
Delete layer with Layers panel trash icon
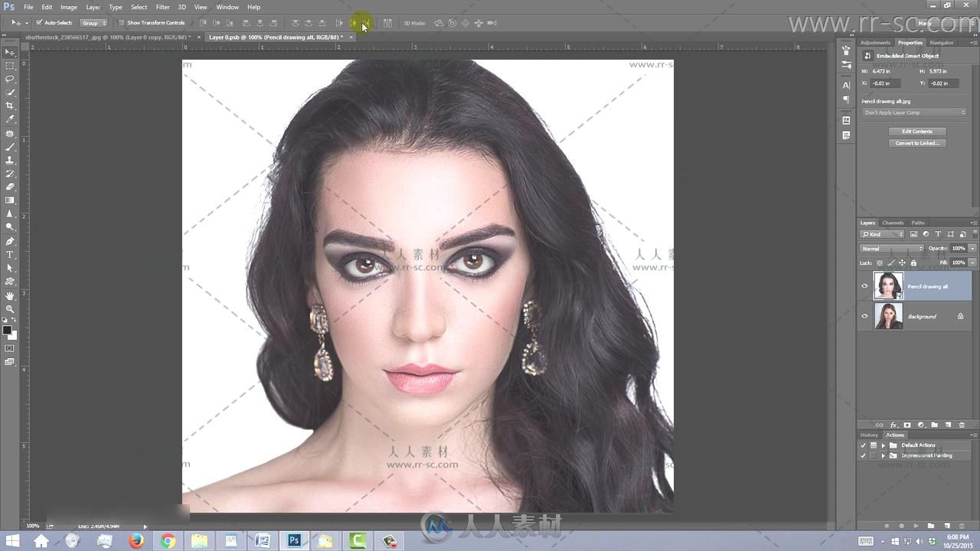tap(962, 425)
